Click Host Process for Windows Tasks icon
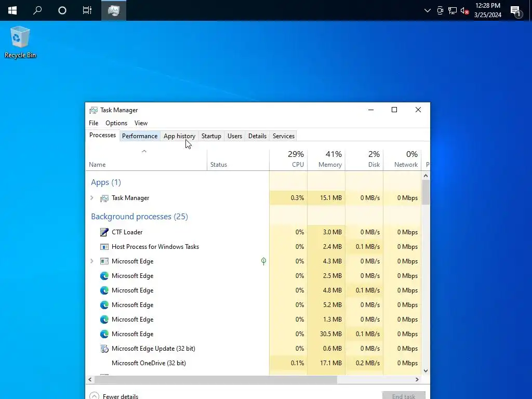The image size is (532, 399). (104, 247)
